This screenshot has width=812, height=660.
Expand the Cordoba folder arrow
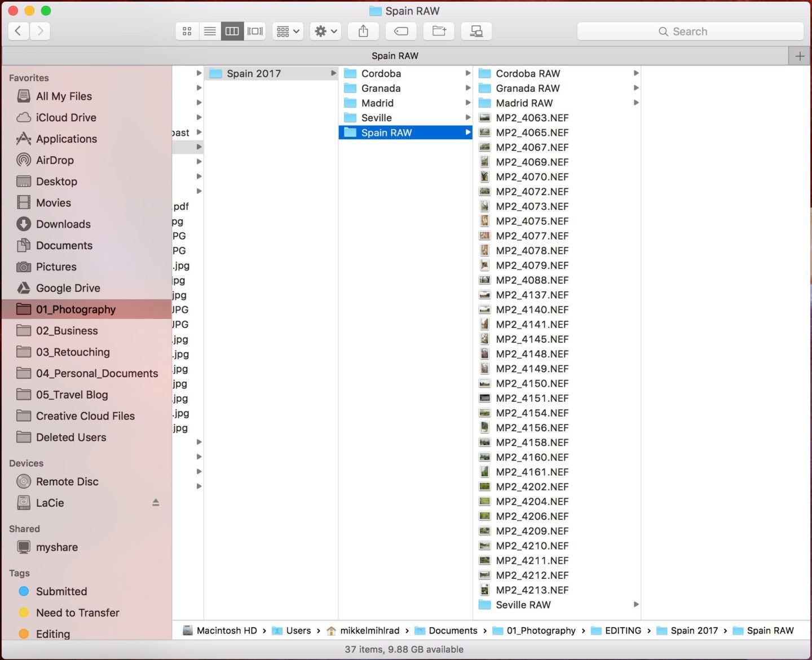click(468, 73)
